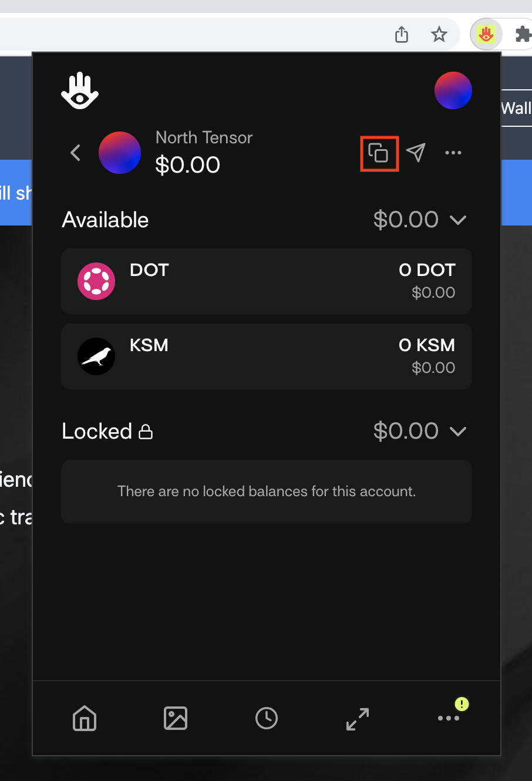
Task: Open the Home tab in bottom navigation
Action: click(x=85, y=718)
